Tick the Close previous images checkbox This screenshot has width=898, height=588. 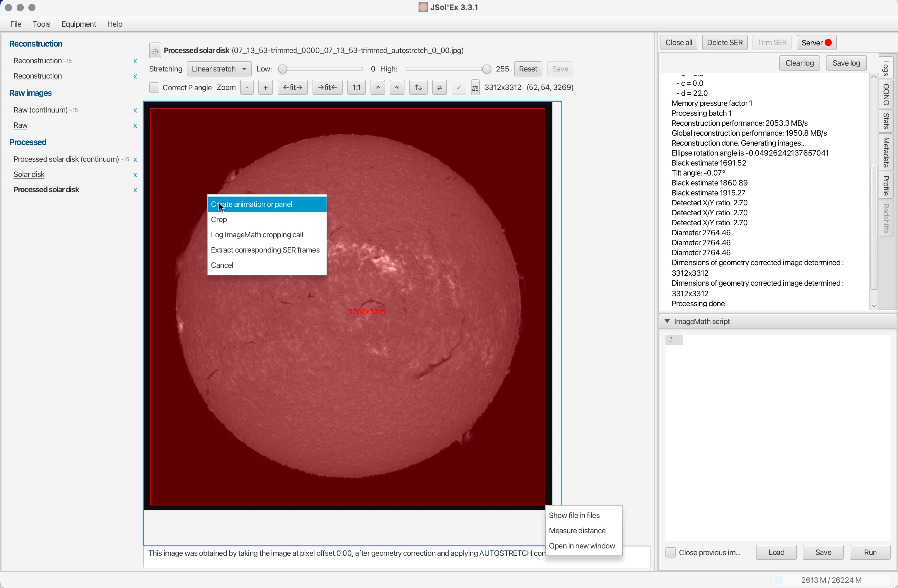pos(670,553)
